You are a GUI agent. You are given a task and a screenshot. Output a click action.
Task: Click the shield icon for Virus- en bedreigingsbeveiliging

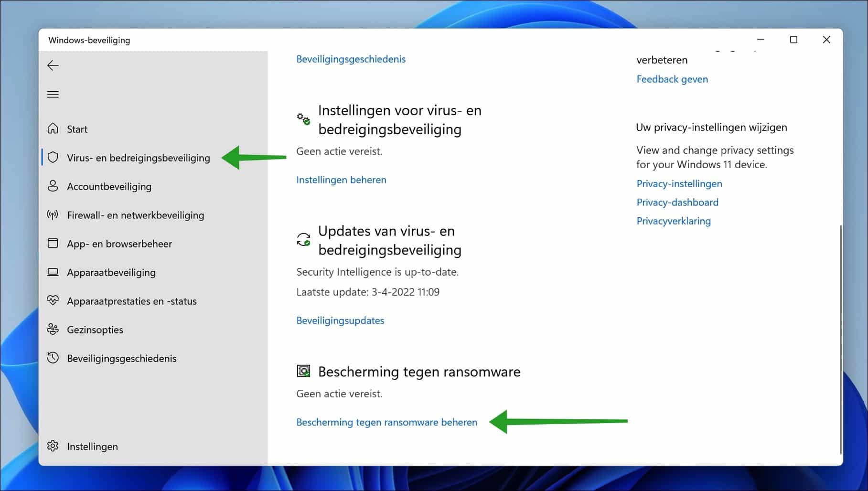click(x=53, y=158)
